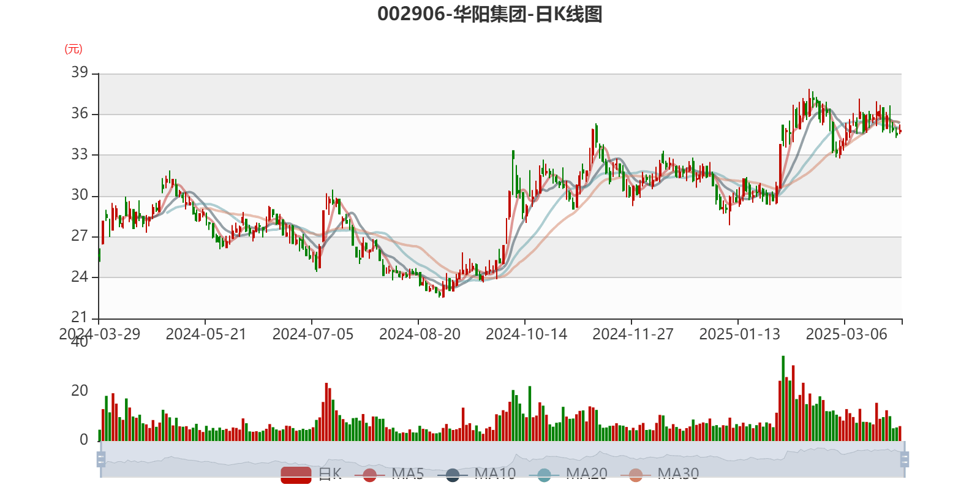
Task: Click the 27 price axis label
Action: (x=80, y=236)
